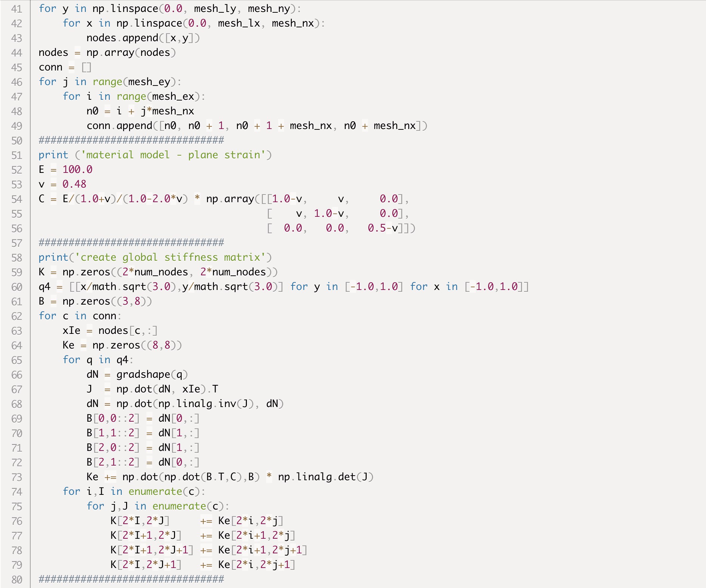Click string 'create global stiffness matrix'

[170, 257]
